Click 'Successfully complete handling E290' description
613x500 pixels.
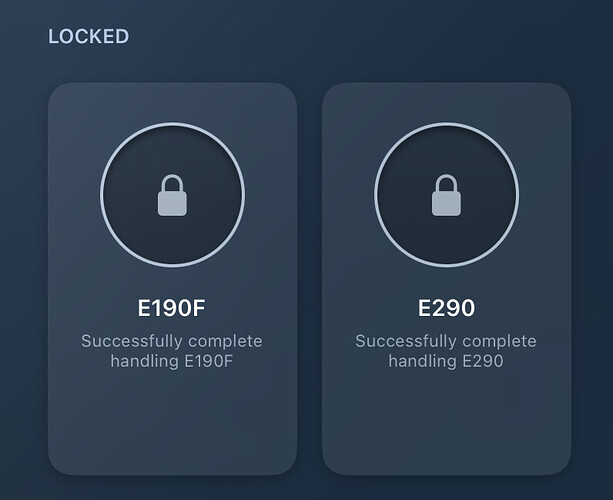pos(446,351)
